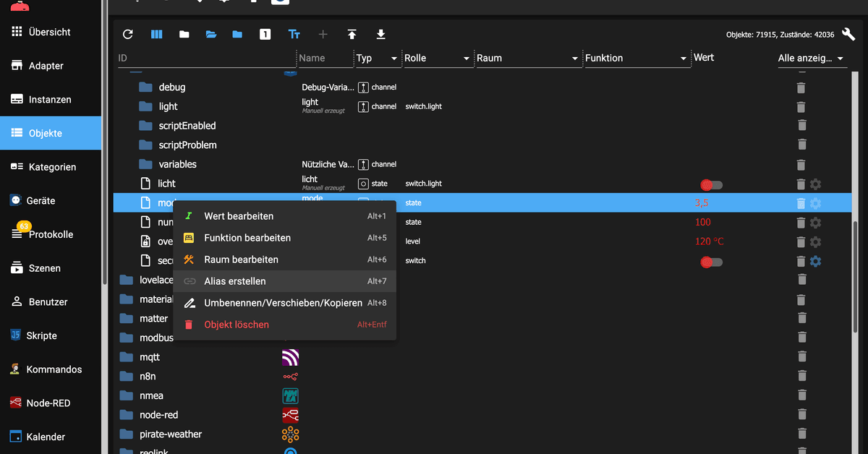This screenshot has height=454, width=868.
Task: Click the upload objects arrow icon
Action: click(352, 34)
